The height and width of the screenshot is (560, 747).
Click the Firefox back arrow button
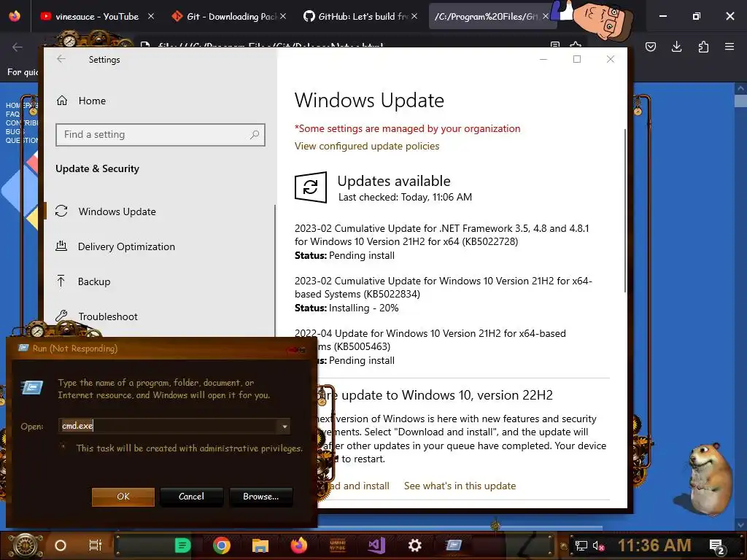tap(18, 47)
